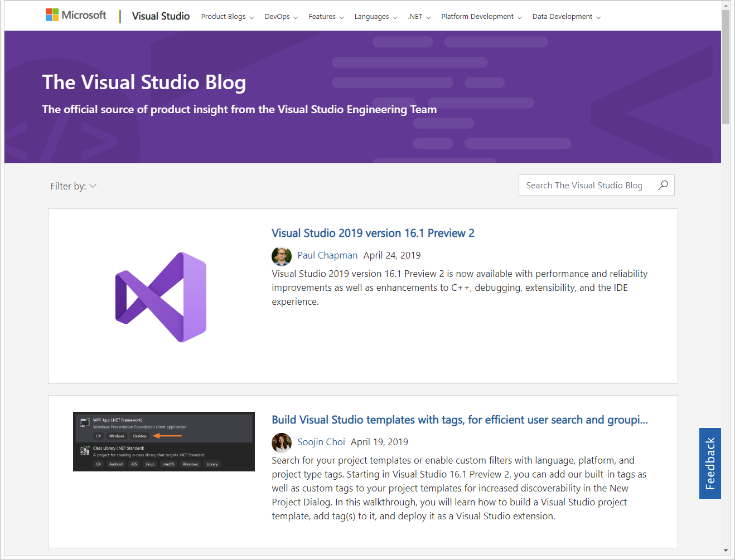735x560 pixels.
Task: Open the Platform Development menu
Action: pyautogui.click(x=481, y=17)
